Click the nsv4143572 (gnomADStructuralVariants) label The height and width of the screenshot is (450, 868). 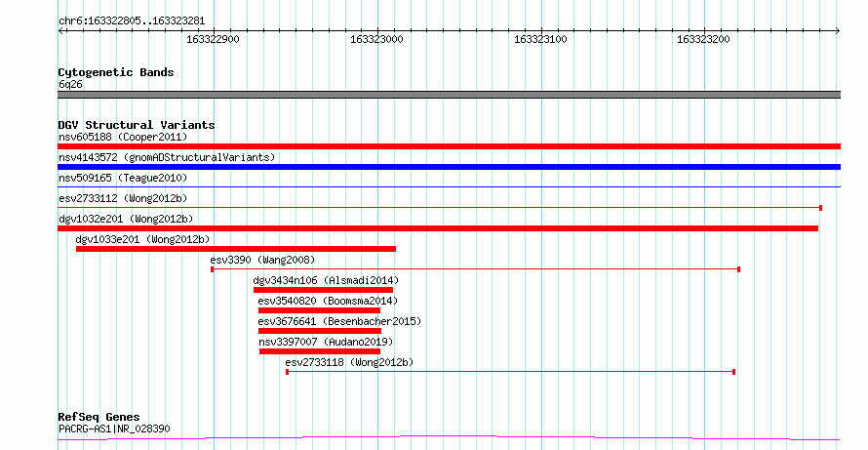(x=167, y=157)
